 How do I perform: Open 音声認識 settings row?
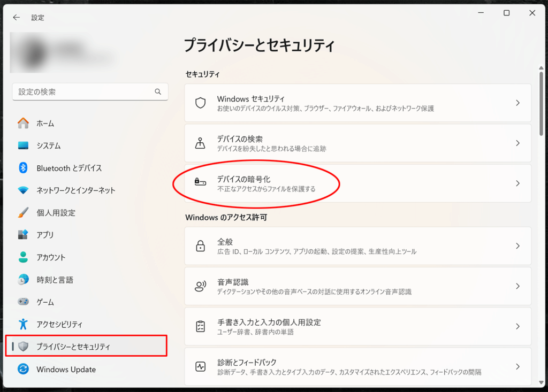click(x=357, y=286)
